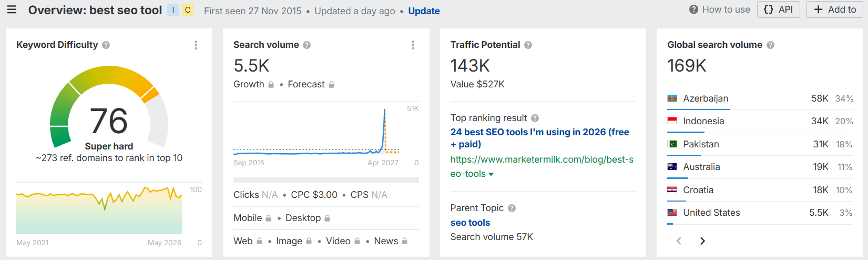Screen dimensions: 868x260
Task: Open Traffic Potential help tooltip icon
Action: 528,45
